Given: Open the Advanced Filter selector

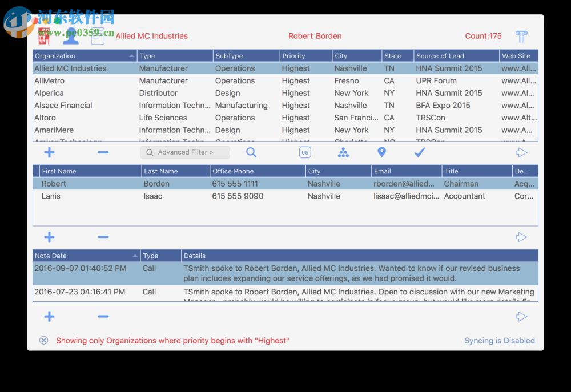Looking at the screenshot, I should click(184, 152).
